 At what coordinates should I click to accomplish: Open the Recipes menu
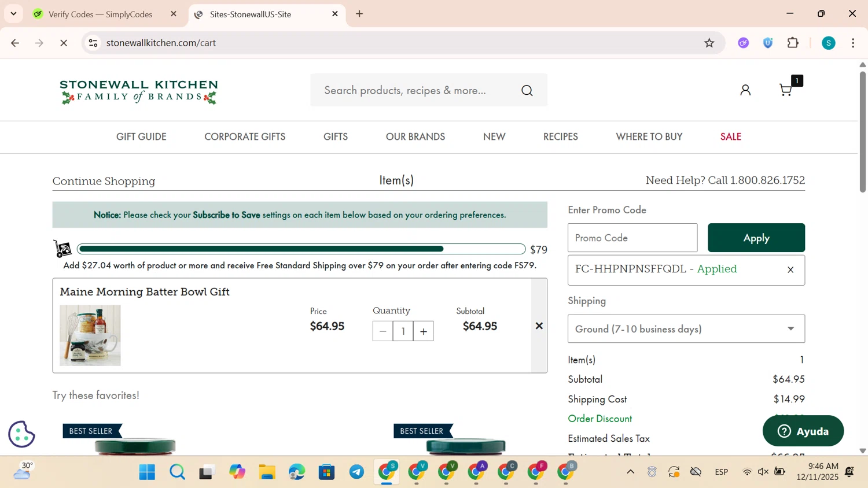[561, 137]
